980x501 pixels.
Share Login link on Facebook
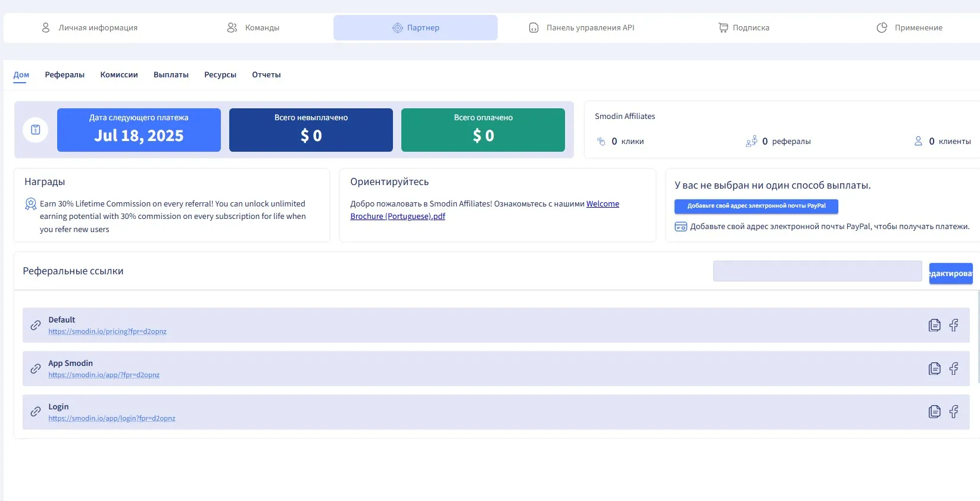click(954, 412)
